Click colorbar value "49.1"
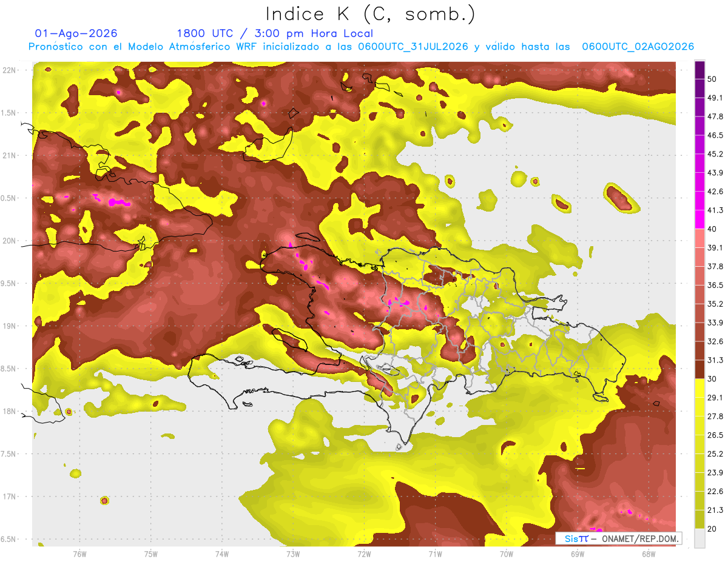Image resolution: width=728 pixels, height=562 pixels. pos(715,98)
